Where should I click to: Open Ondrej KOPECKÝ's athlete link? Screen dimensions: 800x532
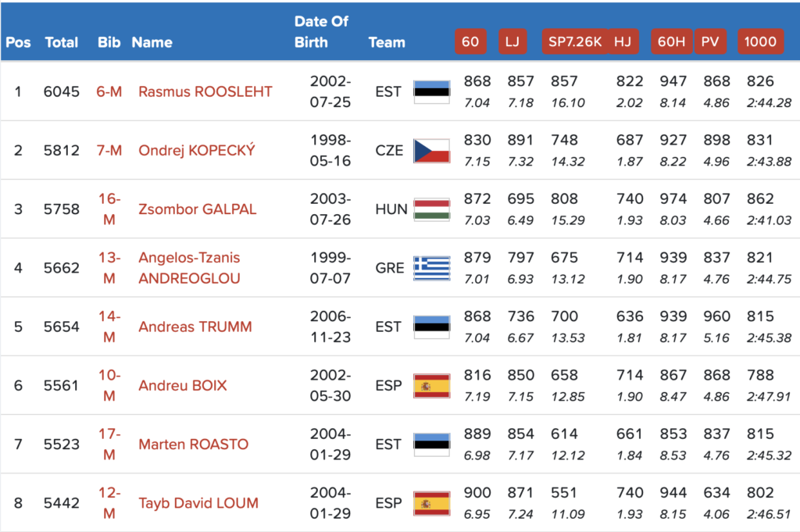196,150
